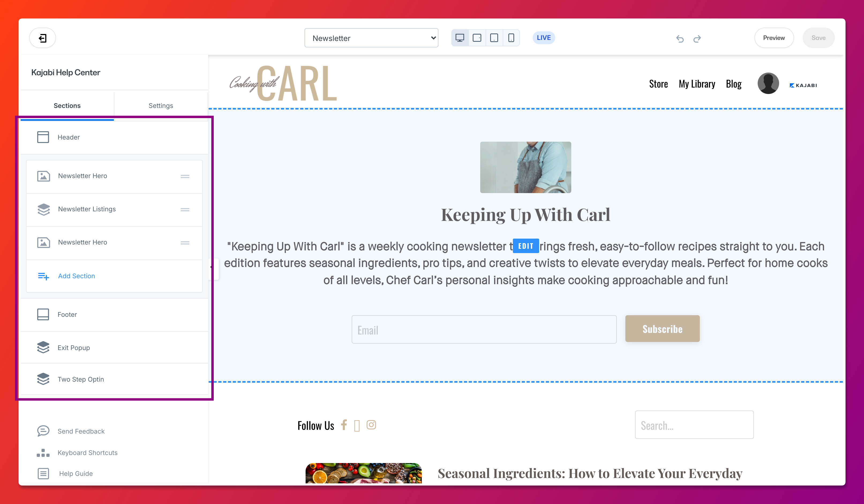Open the My Library nav link
Image resolution: width=864 pixels, height=504 pixels.
click(697, 84)
